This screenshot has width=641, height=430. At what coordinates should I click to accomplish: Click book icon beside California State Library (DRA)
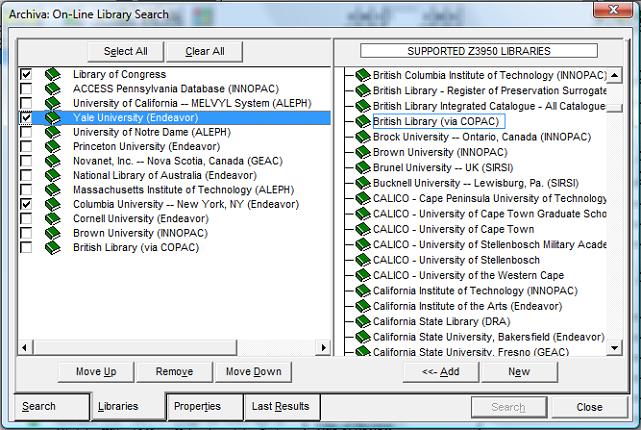tap(363, 322)
